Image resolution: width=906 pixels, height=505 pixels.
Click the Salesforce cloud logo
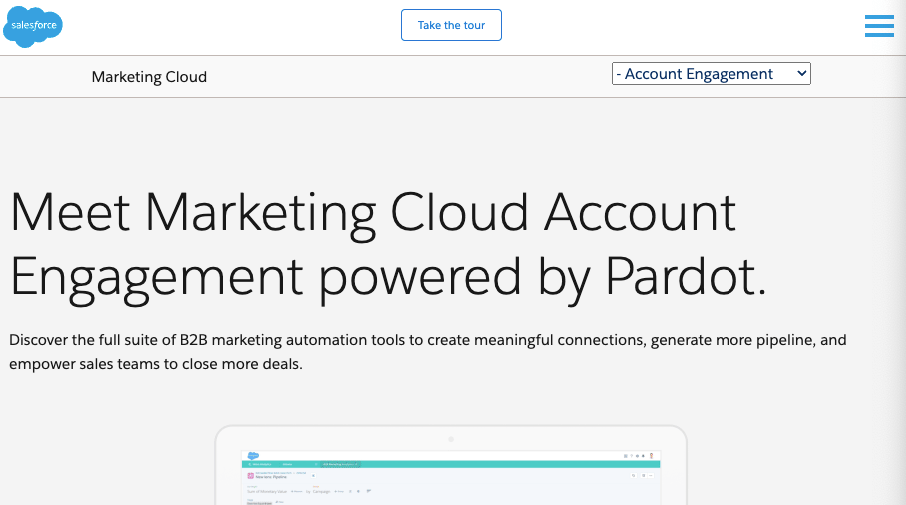click(33, 27)
